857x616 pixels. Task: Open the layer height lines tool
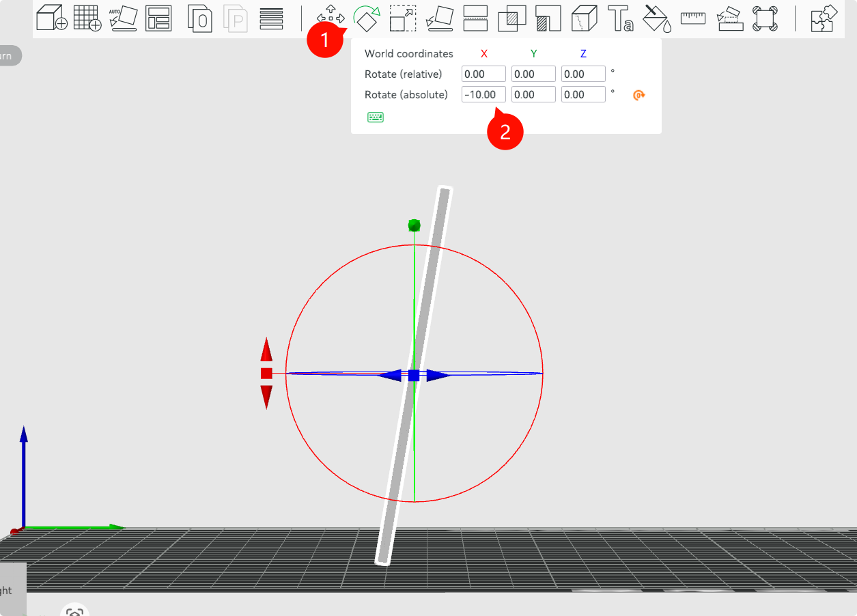pyautogui.click(x=272, y=18)
